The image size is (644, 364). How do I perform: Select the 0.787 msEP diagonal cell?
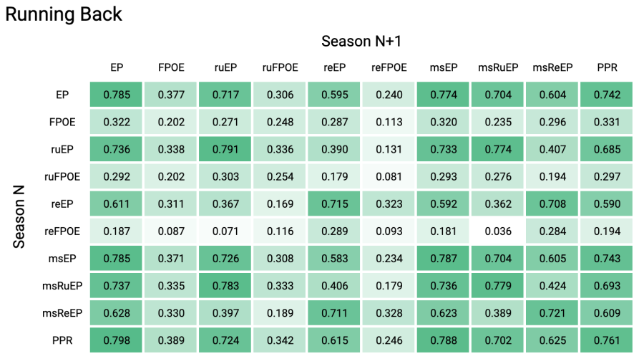pos(443,259)
